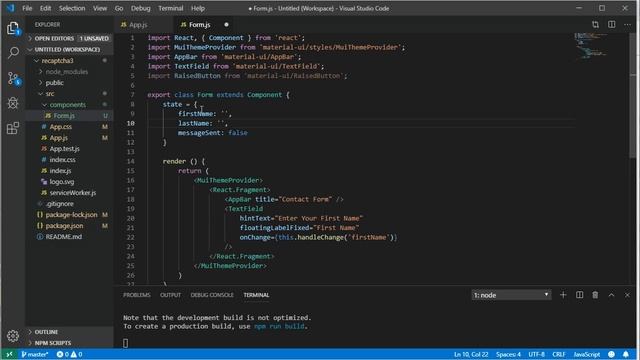Open the Debug menu
Screen dimensions: 640x360
click(141, 8)
